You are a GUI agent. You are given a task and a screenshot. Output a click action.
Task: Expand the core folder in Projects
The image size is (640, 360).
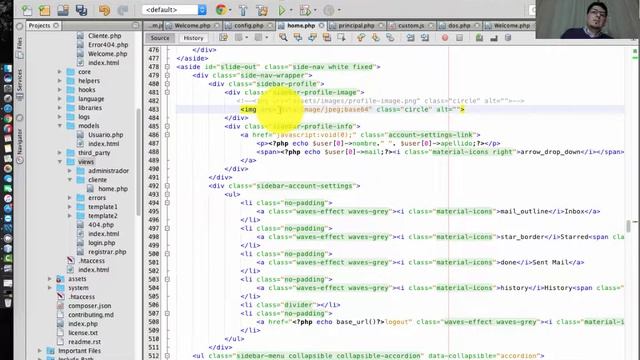click(x=60, y=72)
